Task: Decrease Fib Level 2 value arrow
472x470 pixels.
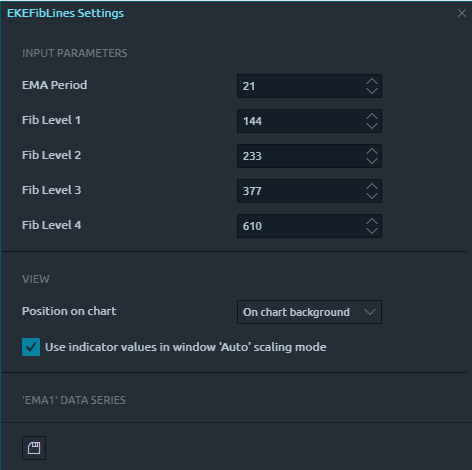Action: [x=372, y=161]
